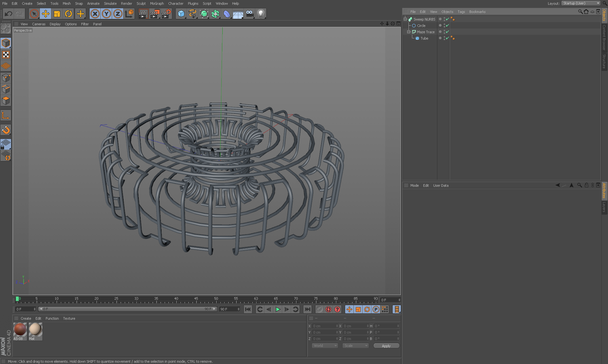Select the A5-08 red material swatch
Screen dimensions: 608x364
tap(20, 329)
